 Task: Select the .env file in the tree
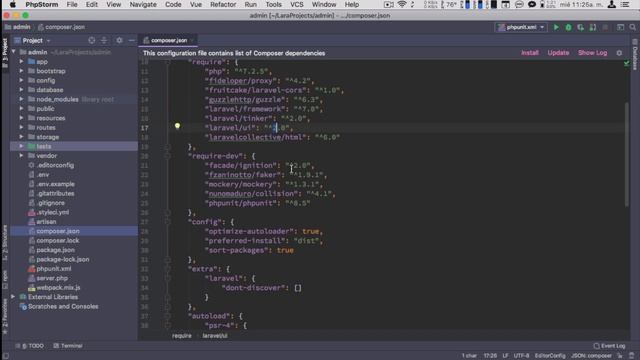pos(42,174)
